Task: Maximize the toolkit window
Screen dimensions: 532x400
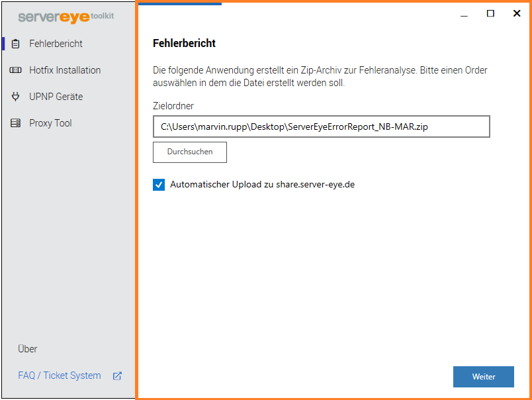Action: [490, 14]
